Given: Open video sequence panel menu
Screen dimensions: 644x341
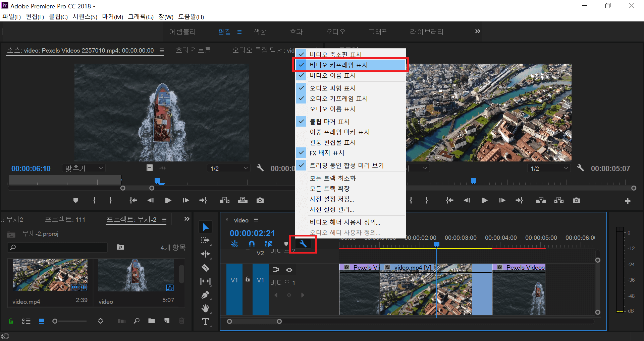Looking at the screenshot, I should point(256,220).
